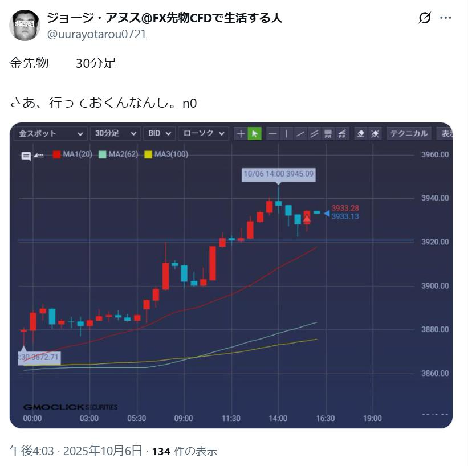Click the red MA1(20) color swatch
Image resolution: width=476 pixels, height=466 pixels.
point(56,154)
